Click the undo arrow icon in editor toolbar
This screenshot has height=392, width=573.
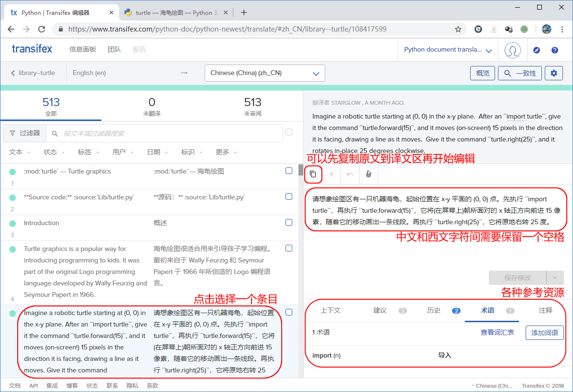[350, 174]
